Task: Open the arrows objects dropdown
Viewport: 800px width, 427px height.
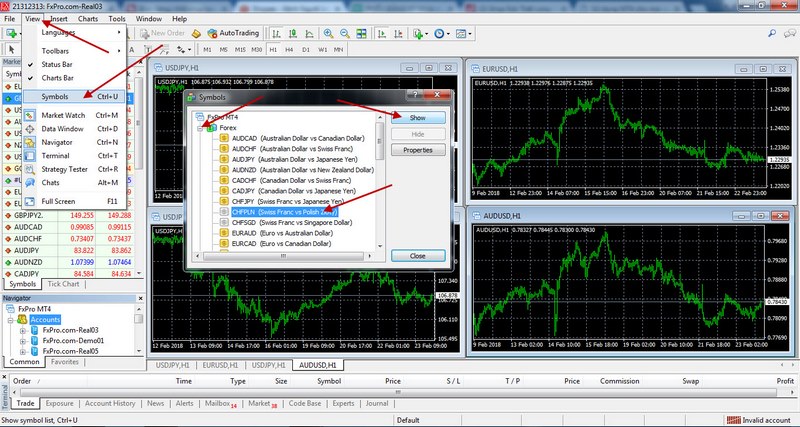Action: pos(184,49)
